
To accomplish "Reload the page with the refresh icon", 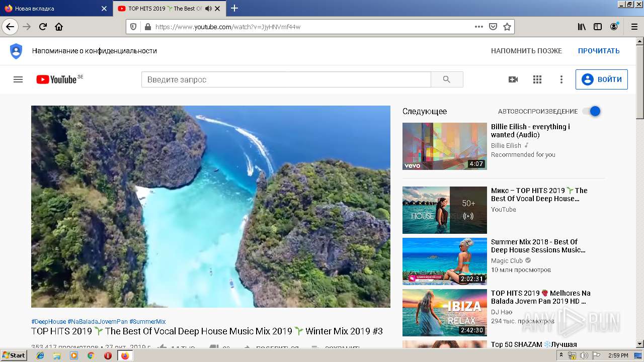I will (x=43, y=27).
